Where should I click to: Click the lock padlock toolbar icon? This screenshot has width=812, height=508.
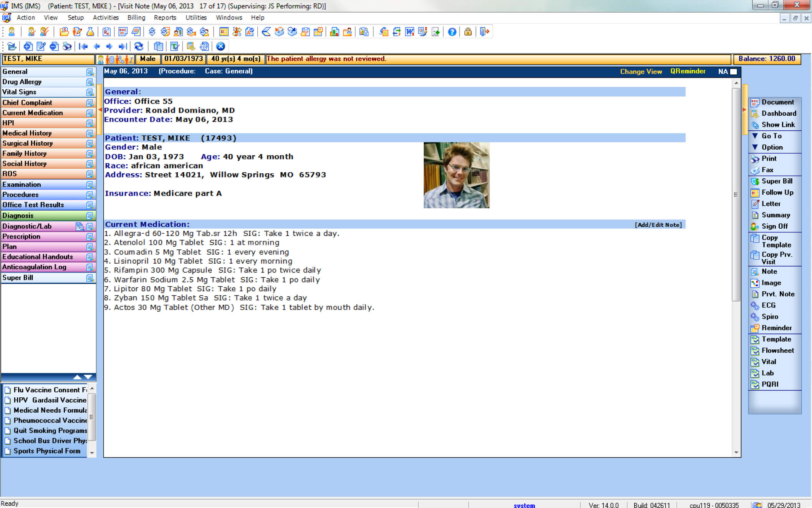467,32
